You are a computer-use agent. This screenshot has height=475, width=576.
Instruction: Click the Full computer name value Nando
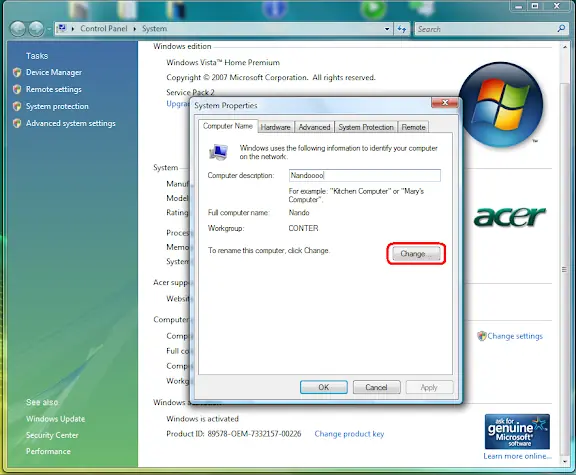point(299,212)
